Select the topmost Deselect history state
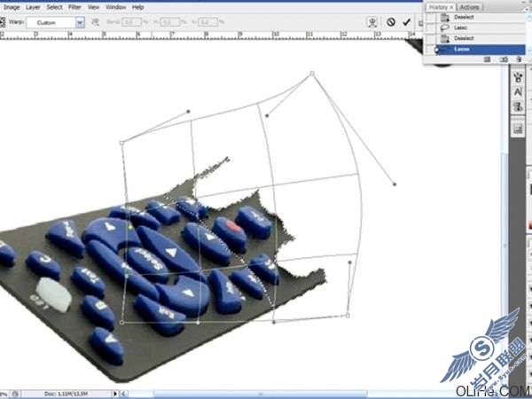 pos(480,17)
